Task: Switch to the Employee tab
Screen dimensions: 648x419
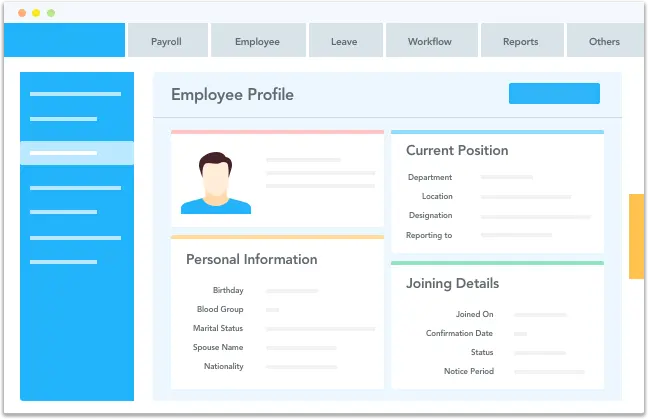Action: pyautogui.click(x=257, y=42)
